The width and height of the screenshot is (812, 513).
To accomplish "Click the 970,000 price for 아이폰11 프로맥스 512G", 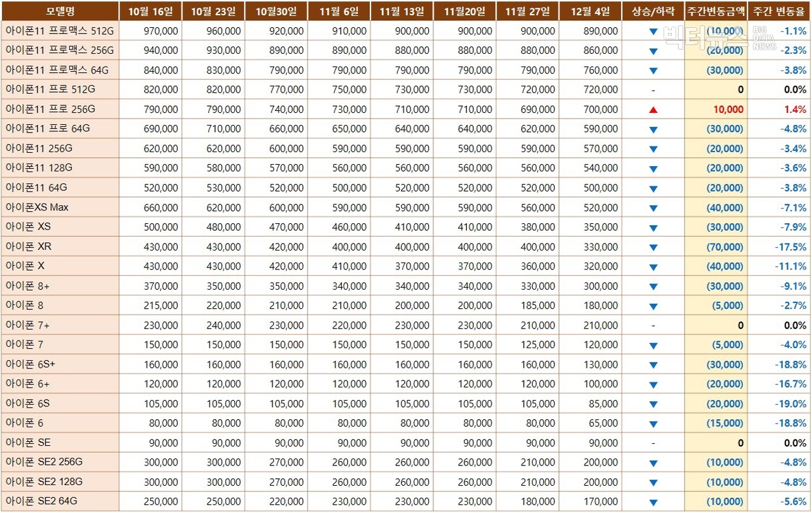I will [160, 31].
